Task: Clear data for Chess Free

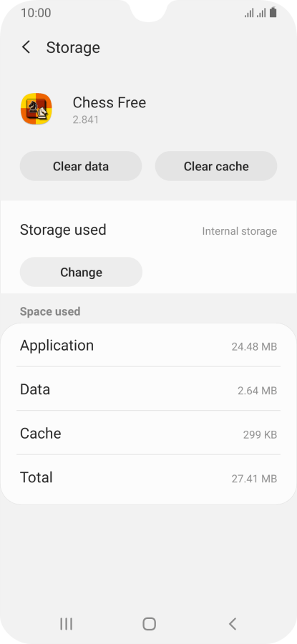Action: 81,166
